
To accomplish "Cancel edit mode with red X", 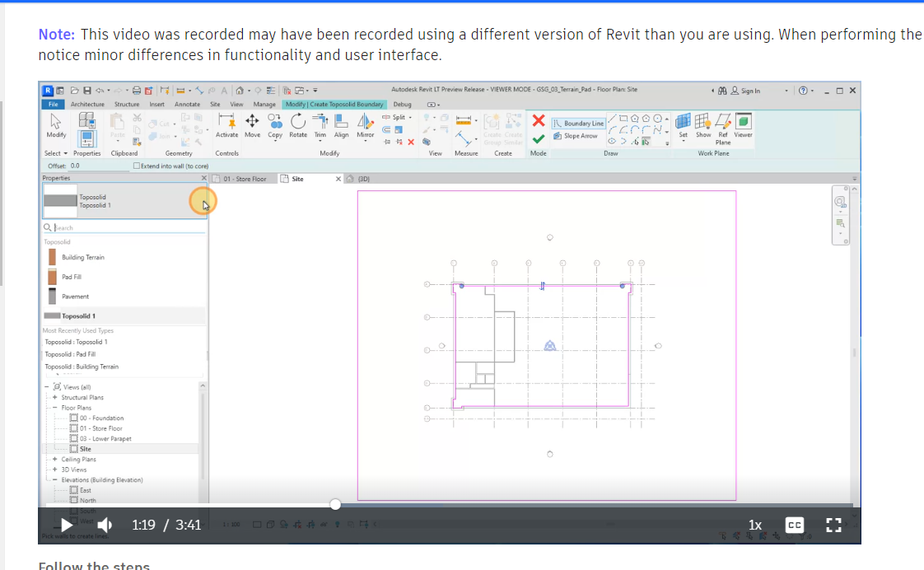I will [x=538, y=121].
